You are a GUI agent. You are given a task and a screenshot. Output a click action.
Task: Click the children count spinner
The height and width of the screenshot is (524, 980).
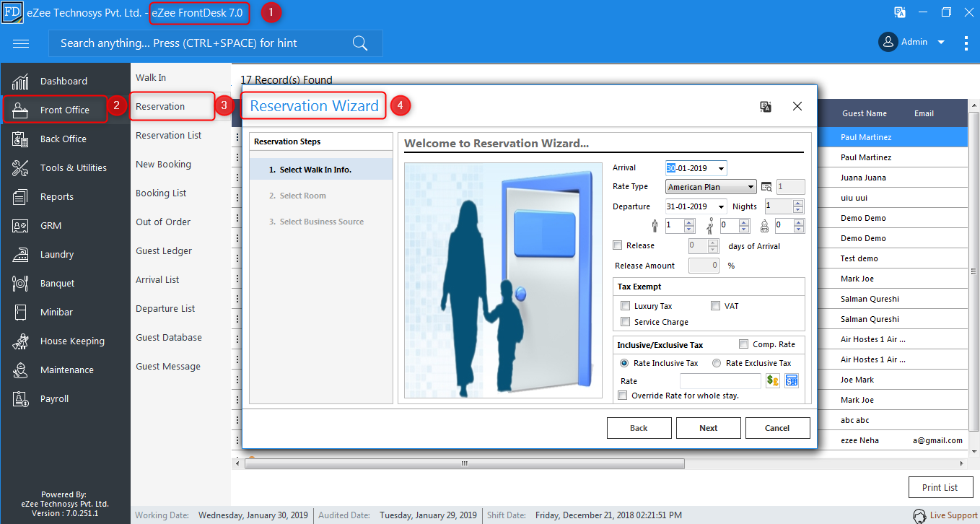pyautogui.click(x=745, y=226)
